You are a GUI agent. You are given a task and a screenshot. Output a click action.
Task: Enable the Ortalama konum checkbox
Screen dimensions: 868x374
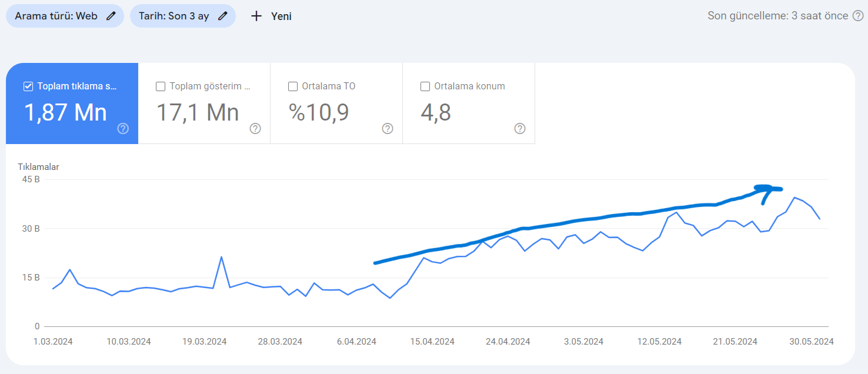[425, 86]
